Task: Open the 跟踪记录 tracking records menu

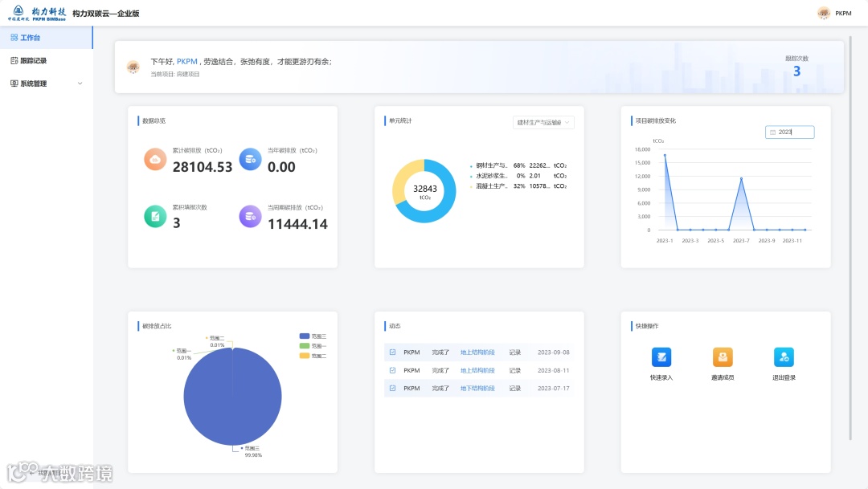Action: point(46,61)
